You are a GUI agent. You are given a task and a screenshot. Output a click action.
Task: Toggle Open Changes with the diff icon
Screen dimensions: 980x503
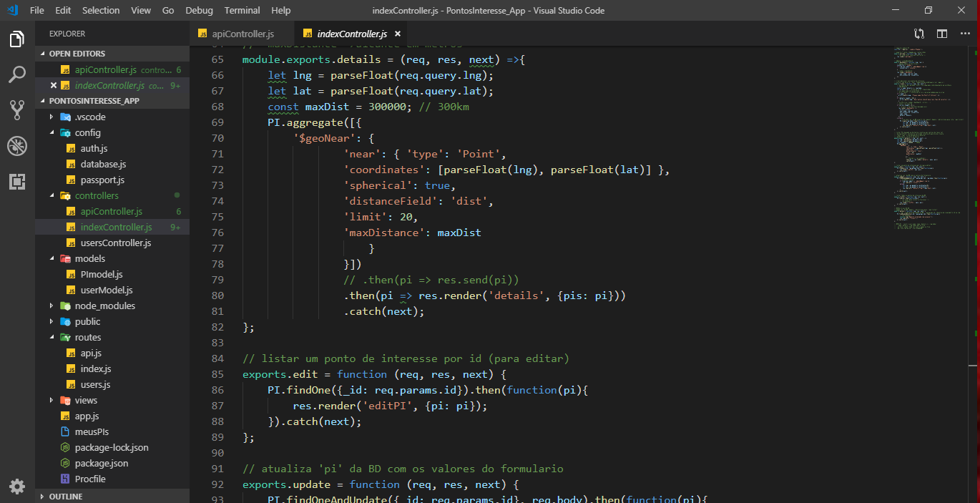pos(919,33)
